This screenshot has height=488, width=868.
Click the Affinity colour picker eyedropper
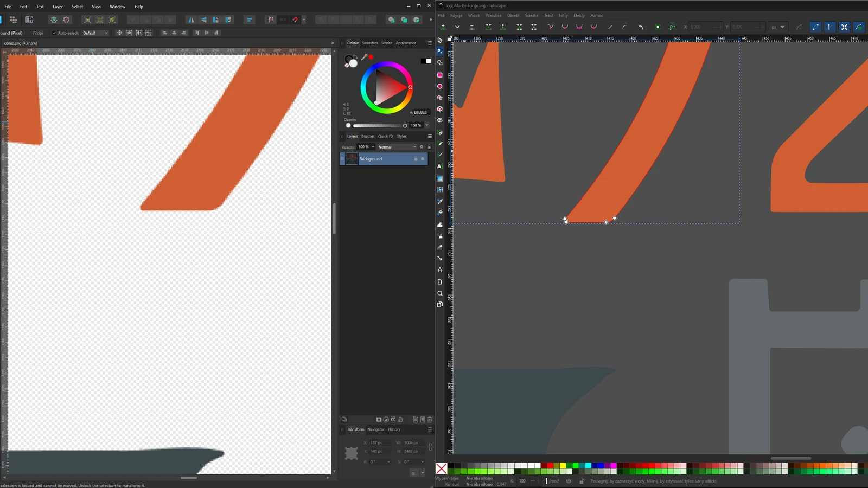[365, 57]
